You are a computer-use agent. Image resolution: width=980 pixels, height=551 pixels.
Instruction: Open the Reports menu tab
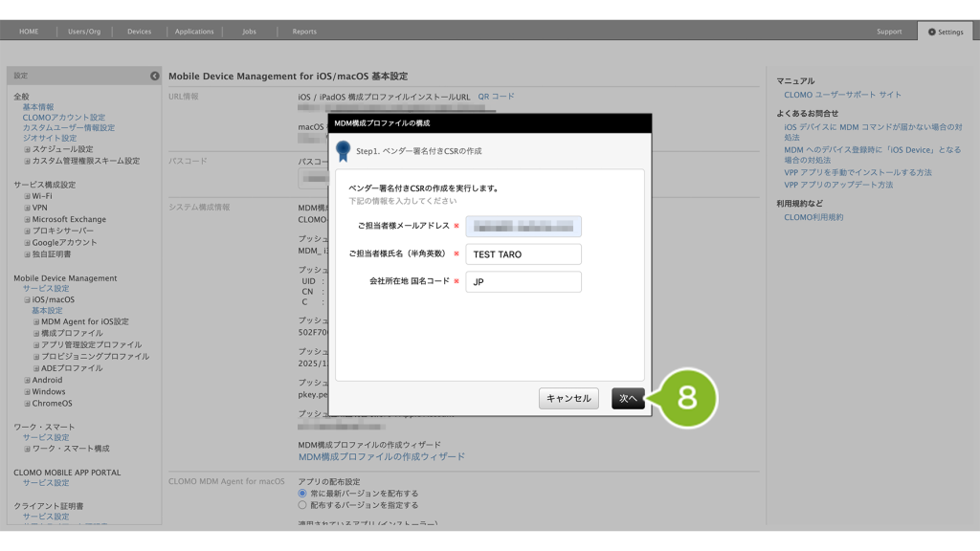(x=304, y=32)
